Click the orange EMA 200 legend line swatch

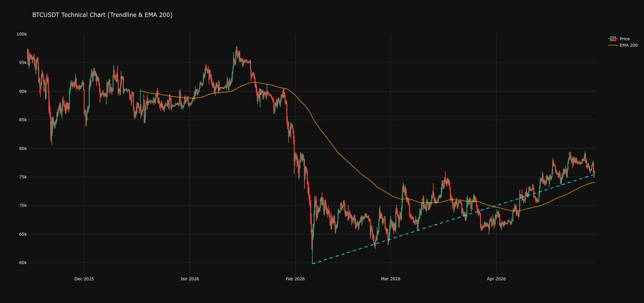(x=613, y=45)
